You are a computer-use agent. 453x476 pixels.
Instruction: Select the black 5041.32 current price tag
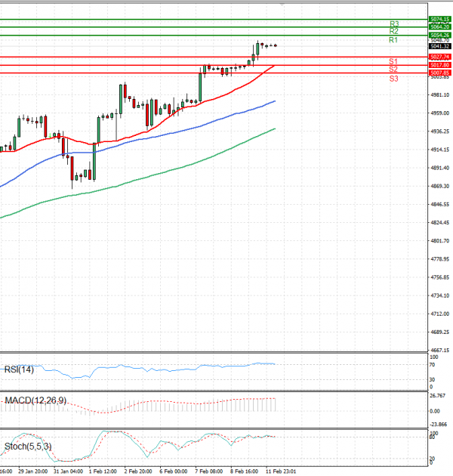[440, 46]
